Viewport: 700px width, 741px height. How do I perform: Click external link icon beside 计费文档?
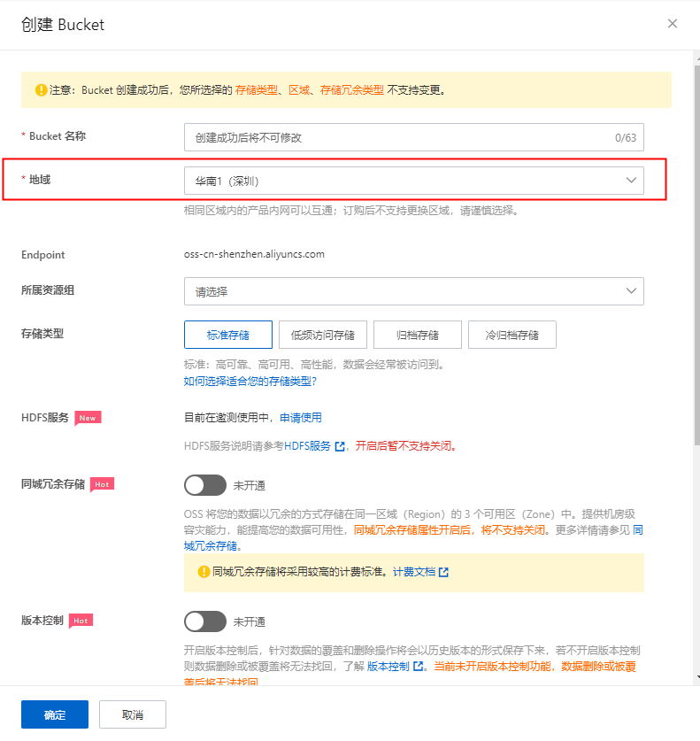443,572
